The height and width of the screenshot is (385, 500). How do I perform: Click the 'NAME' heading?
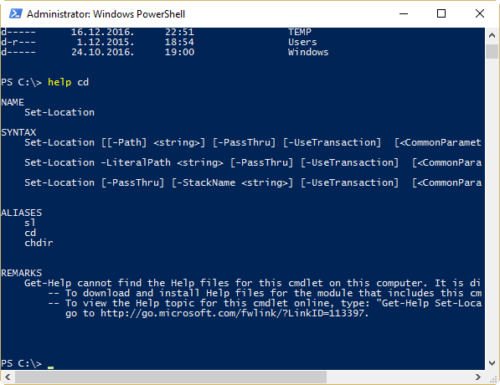pyautogui.click(x=13, y=102)
